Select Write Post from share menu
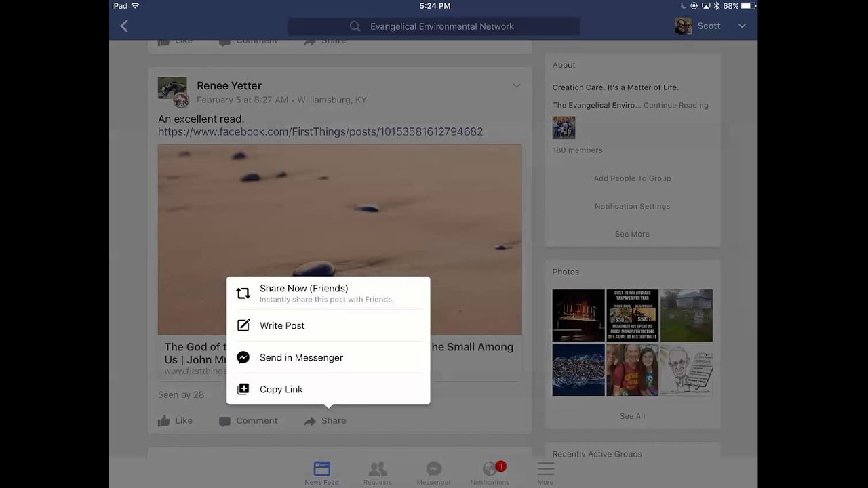Image resolution: width=868 pixels, height=488 pixels. pyautogui.click(x=328, y=325)
